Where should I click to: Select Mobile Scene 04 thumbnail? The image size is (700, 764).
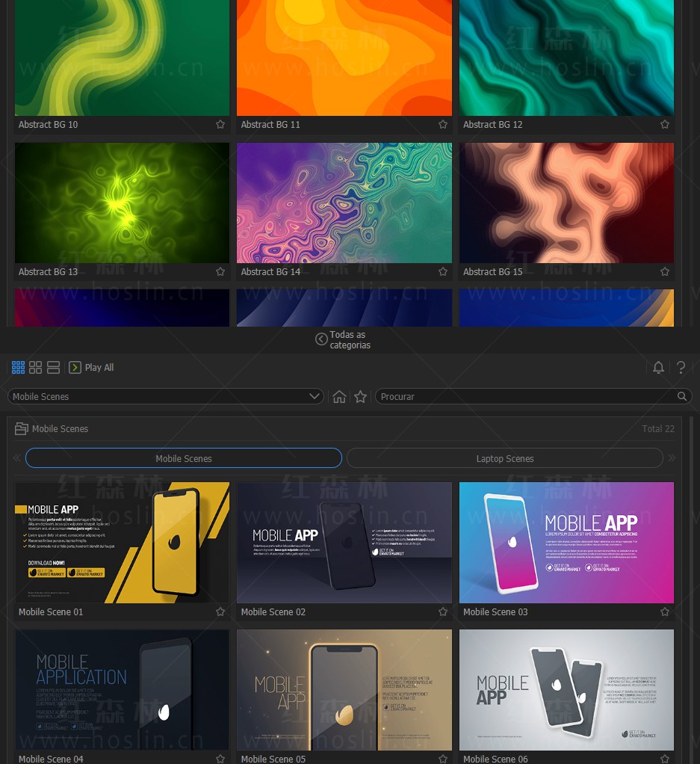click(x=123, y=690)
